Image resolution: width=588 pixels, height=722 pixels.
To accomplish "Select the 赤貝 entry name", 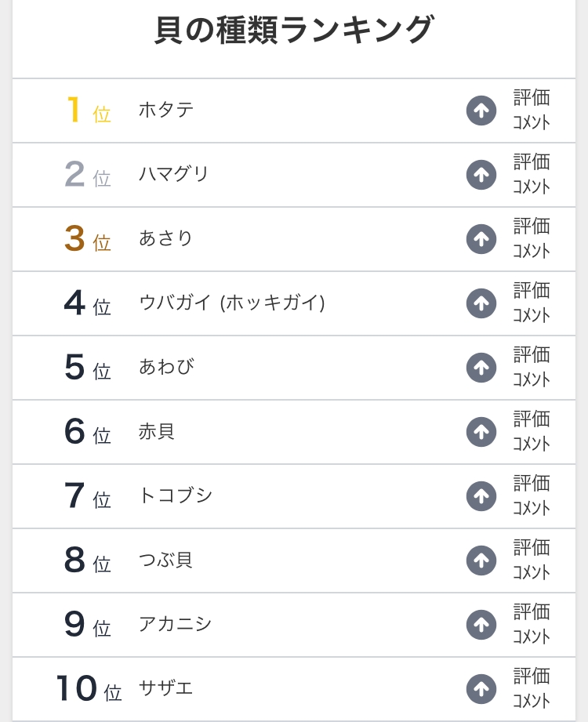I will click(x=157, y=432).
